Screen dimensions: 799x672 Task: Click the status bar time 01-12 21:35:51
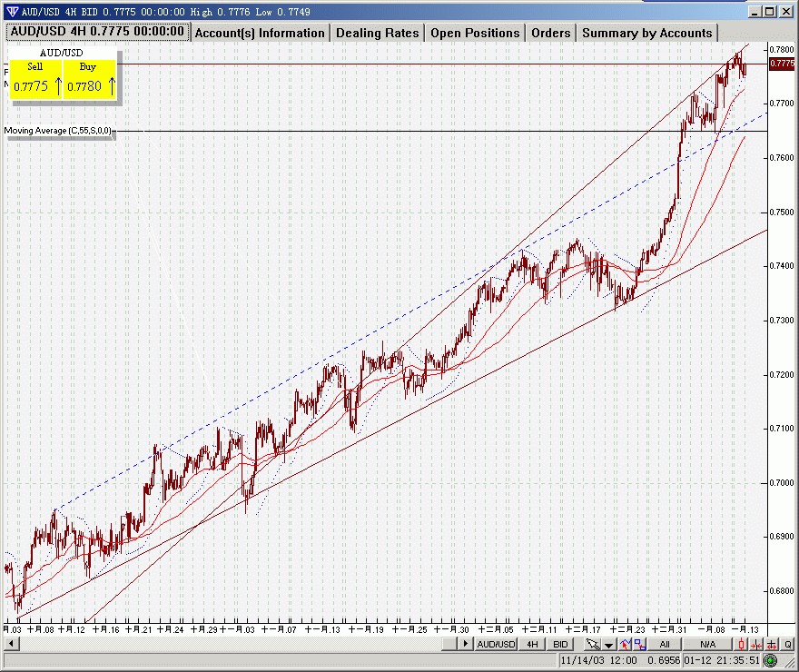click(722, 660)
